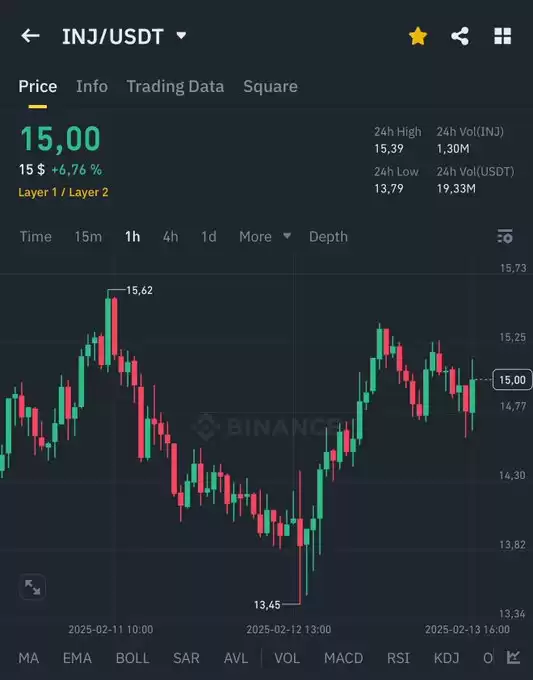Image resolution: width=533 pixels, height=680 pixels.
Task: Select the 15m interval
Action: 88,236
